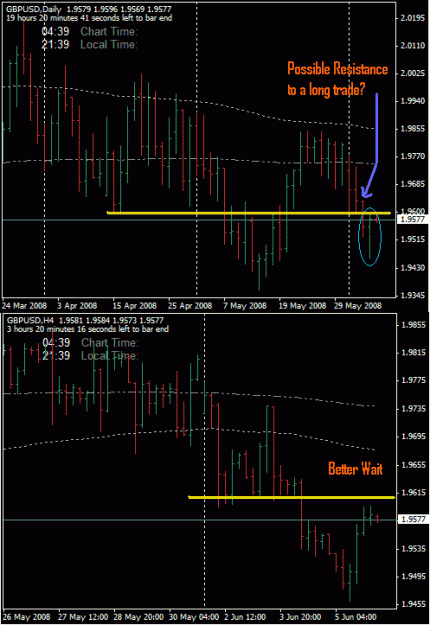Click the 1.9695 price level
This screenshot has height=625, width=430.
(x=412, y=436)
